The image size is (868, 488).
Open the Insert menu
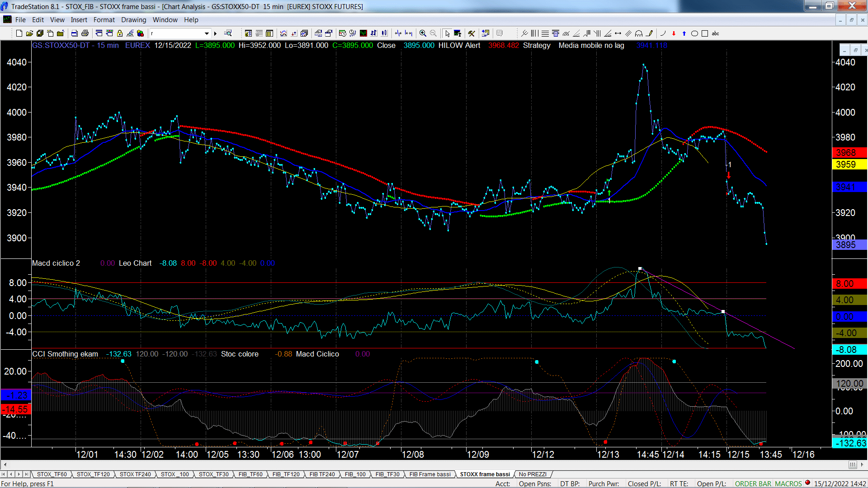pyautogui.click(x=79, y=20)
